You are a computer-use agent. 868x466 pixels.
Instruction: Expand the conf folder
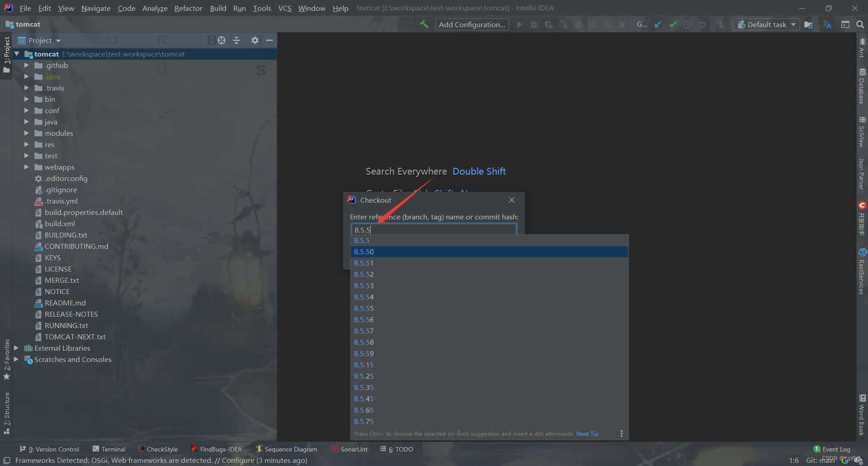(x=26, y=110)
